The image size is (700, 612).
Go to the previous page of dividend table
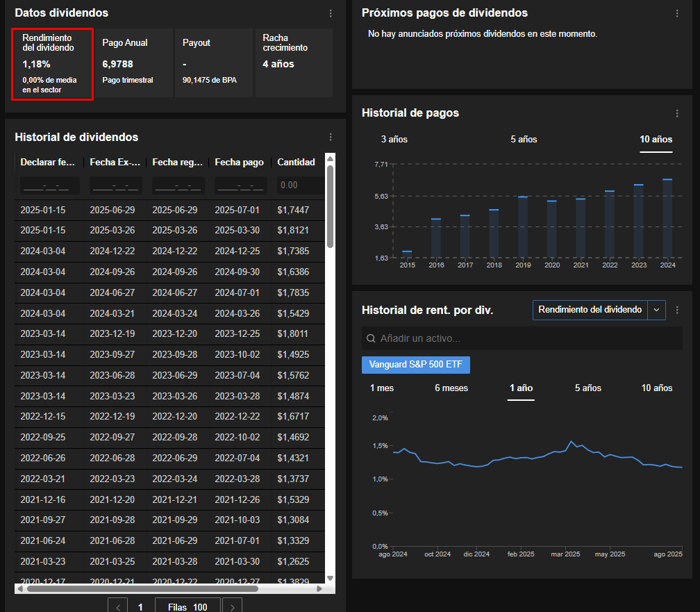[118, 606]
